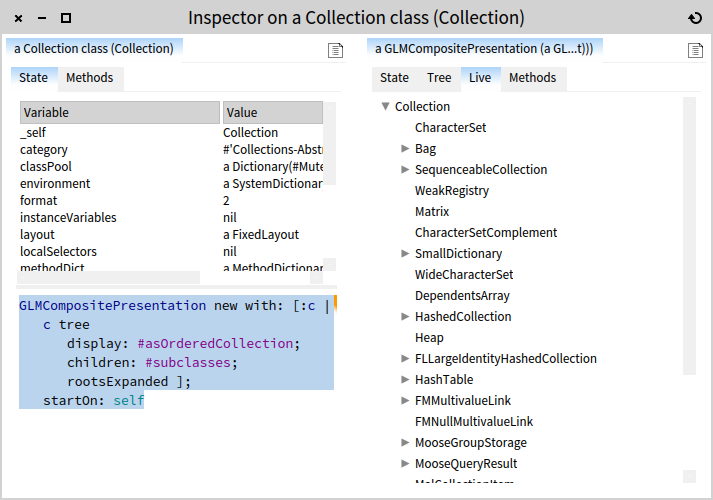Expand the FMMultivalueLink node
The height and width of the screenshot is (500, 713).
pos(405,400)
